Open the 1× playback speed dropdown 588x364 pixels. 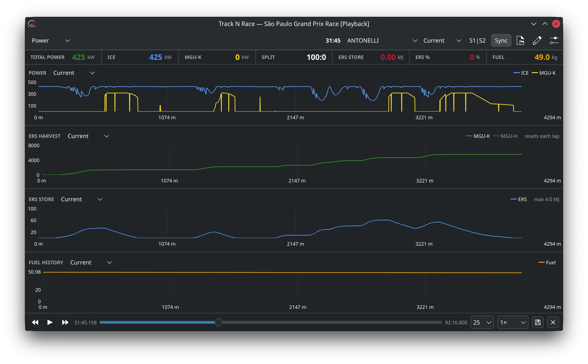(513, 322)
